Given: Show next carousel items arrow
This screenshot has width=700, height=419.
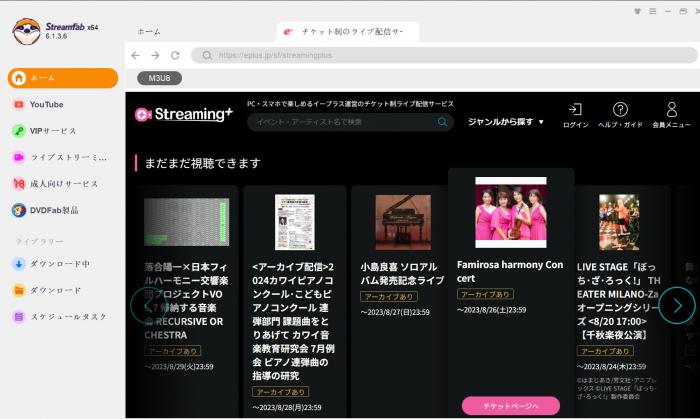Looking at the screenshot, I should coord(677,305).
